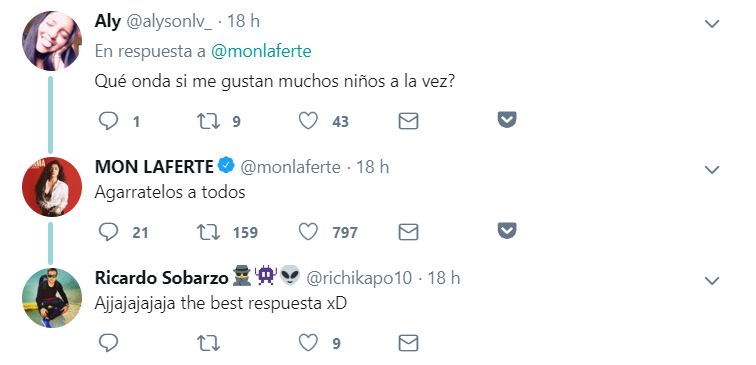Like Aly's tweet with 43 likes
Viewport: 756px width, 365px height.
pos(308,121)
